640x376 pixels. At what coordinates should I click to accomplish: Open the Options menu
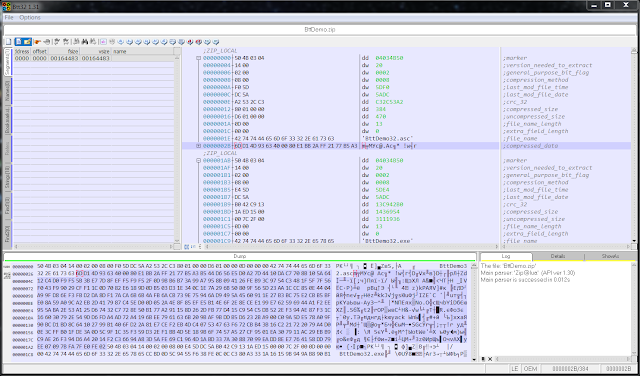[30, 18]
